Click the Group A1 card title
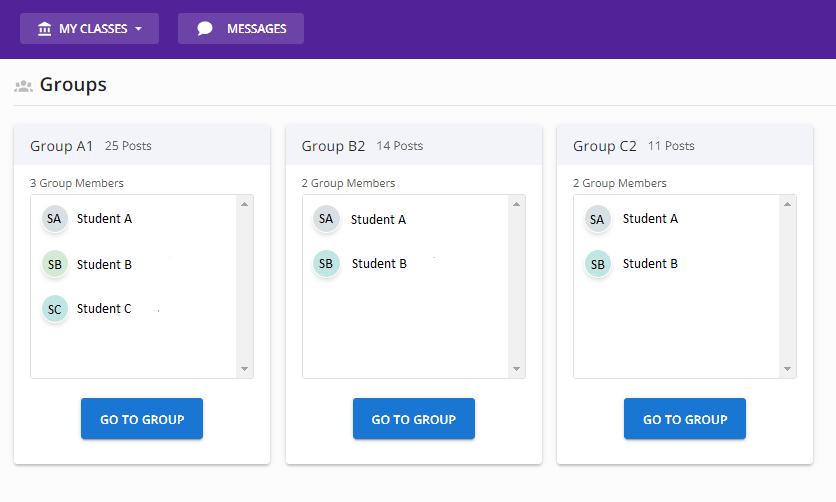 pos(61,146)
